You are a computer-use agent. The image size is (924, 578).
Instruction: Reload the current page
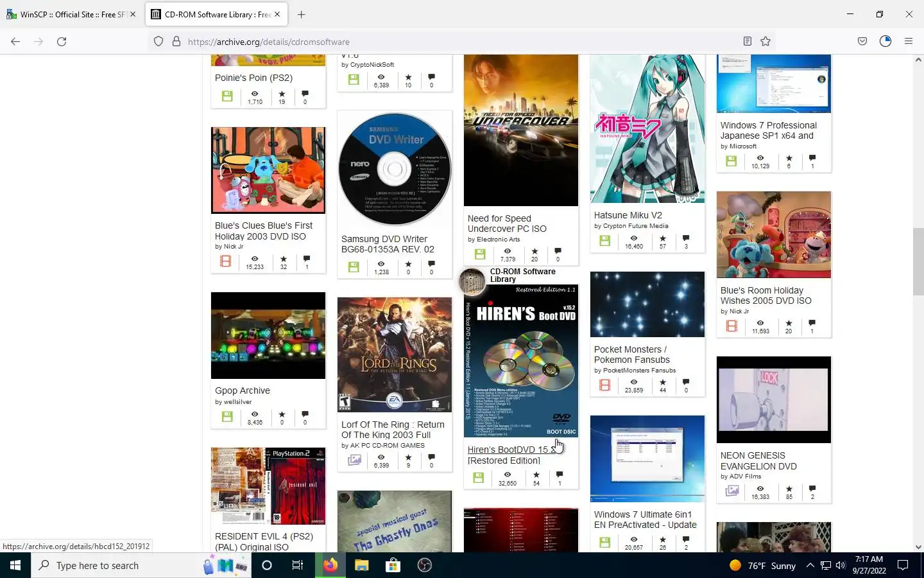(62, 42)
